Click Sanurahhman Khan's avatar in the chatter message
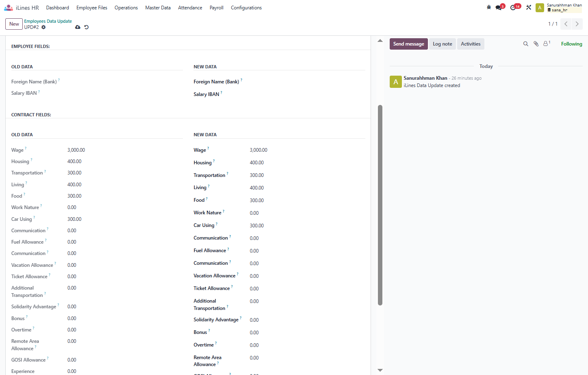588x375 pixels. (396, 82)
